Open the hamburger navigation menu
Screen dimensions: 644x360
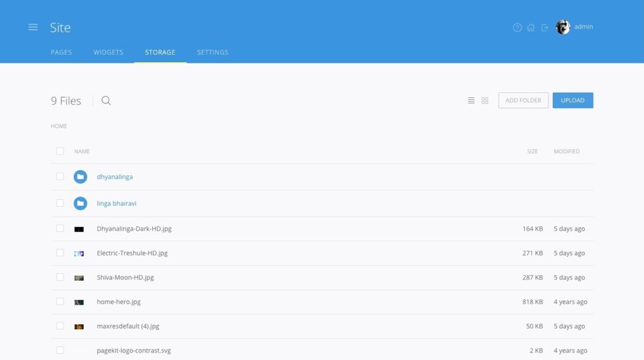click(x=33, y=27)
